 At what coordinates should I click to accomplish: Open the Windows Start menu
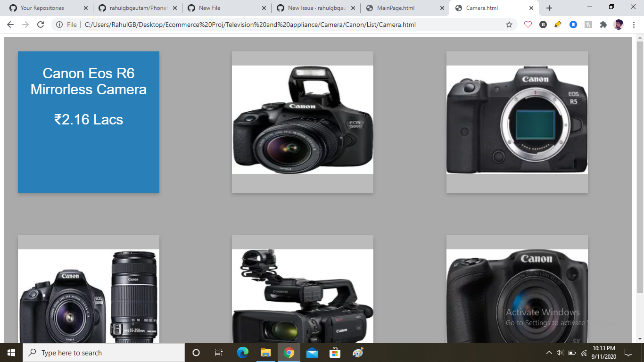11,353
